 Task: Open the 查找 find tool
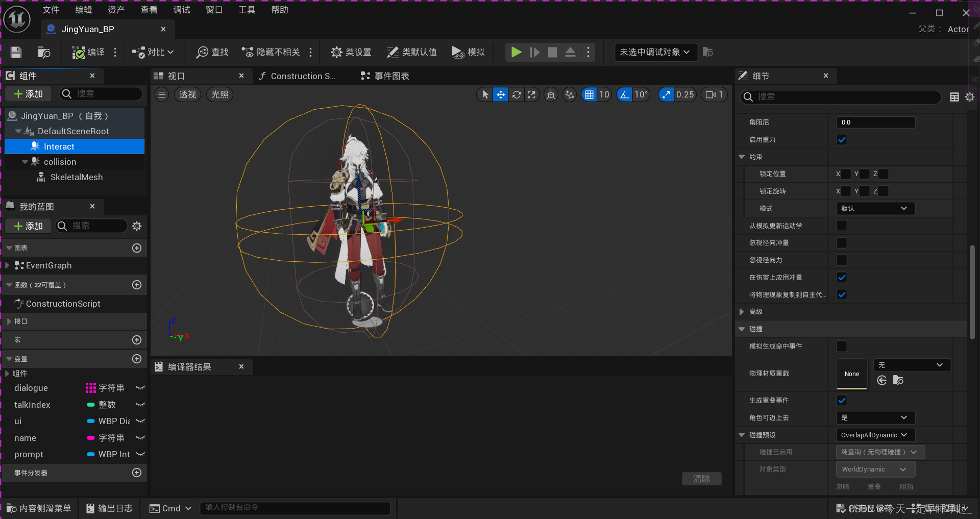point(213,52)
